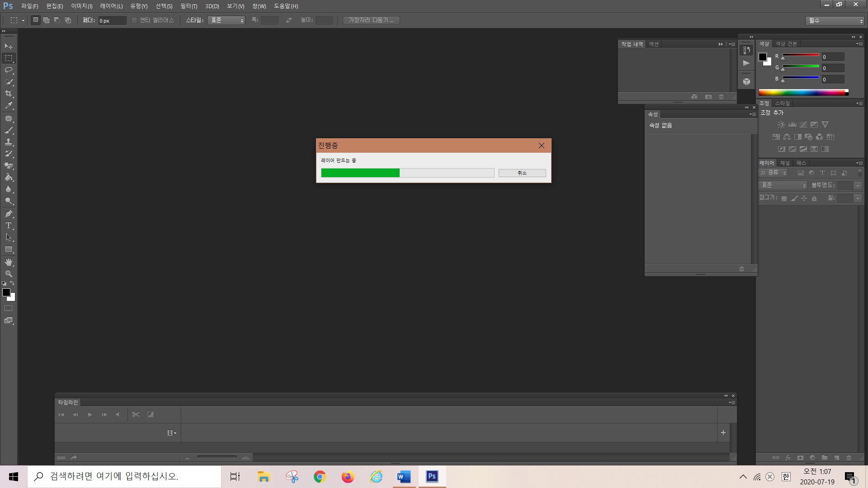Select the Horizontal Type tool
Viewport: 868px width, 488px height.
pos(9,225)
